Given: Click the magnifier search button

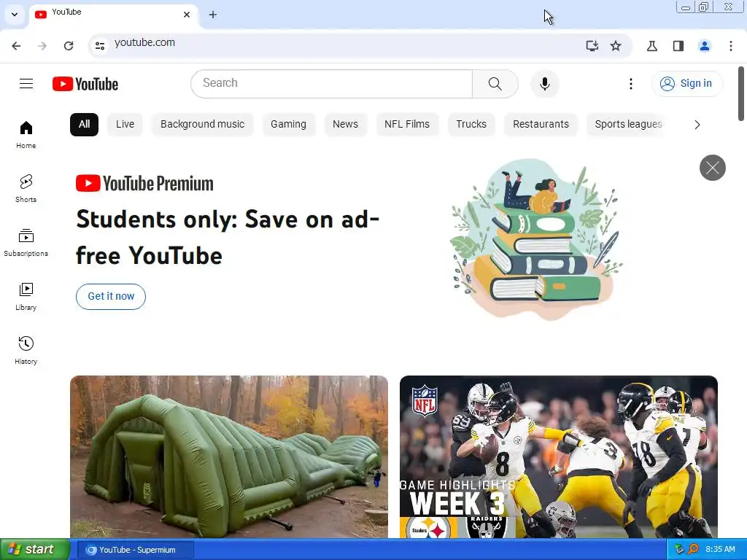Looking at the screenshot, I should pyautogui.click(x=495, y=84).
